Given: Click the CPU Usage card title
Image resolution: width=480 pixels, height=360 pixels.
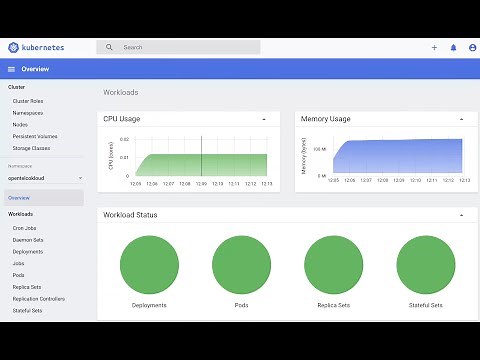Looking at the screenshot, I should click(x=122, y=119).
